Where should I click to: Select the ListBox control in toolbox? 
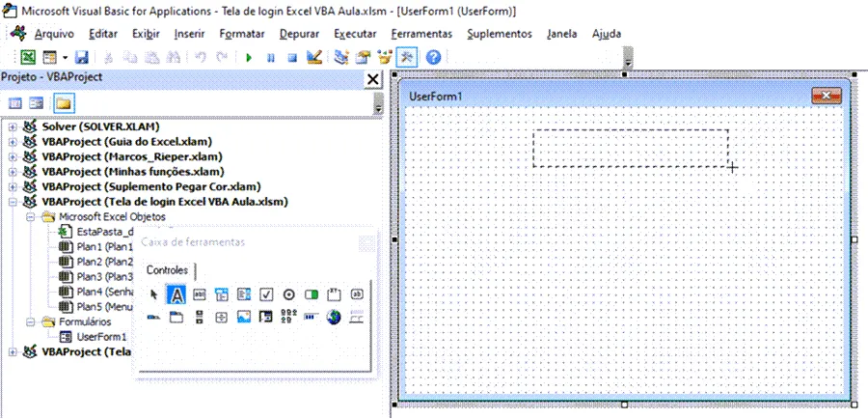[244, 294]
